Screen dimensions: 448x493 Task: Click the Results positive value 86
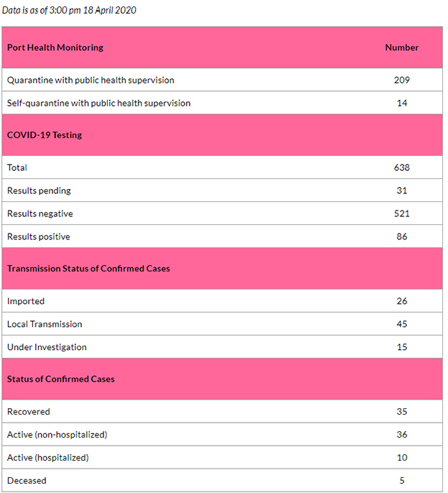(x=402, y=236)
